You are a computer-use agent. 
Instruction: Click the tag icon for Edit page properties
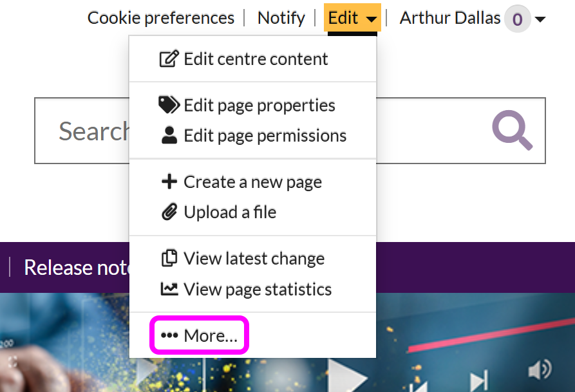[x=169, y=105]
